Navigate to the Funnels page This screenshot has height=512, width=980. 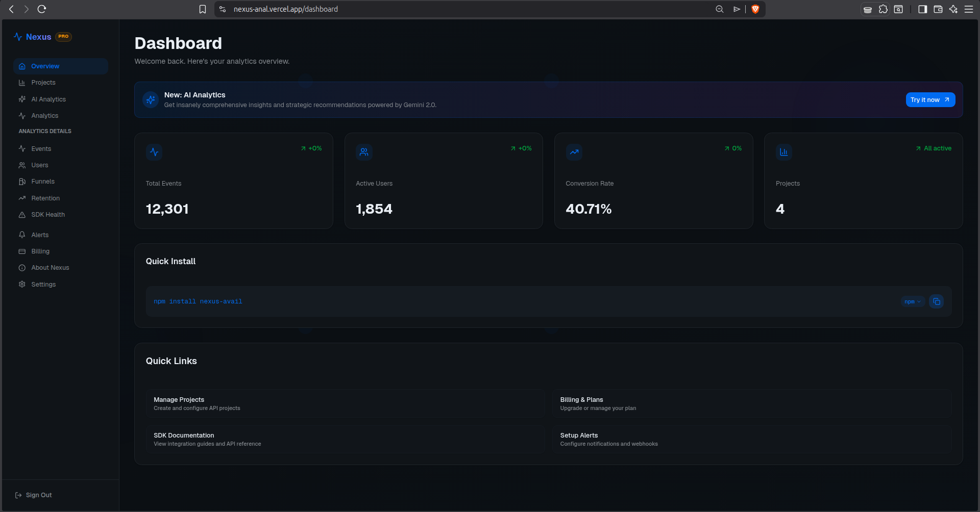pos(61,182)
